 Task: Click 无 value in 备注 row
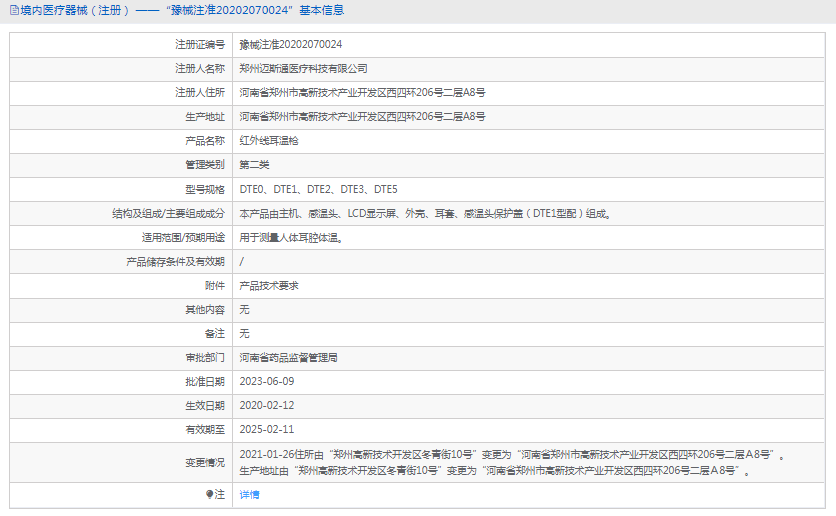[244, 334]
